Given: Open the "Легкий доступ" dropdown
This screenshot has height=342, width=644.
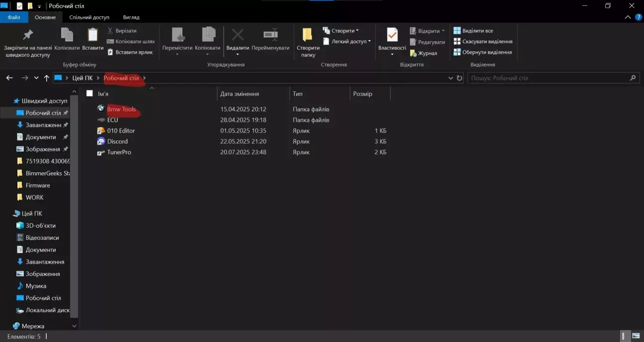Looking at the screenshot, I should click(347, 42).
